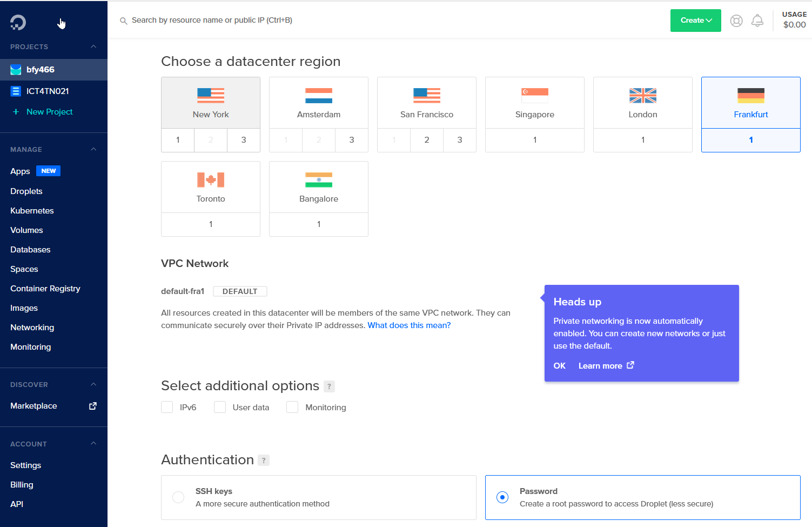Dismiss the Heads up popup with OK
This screenshot has height=527, width=812.
point(559,366)
